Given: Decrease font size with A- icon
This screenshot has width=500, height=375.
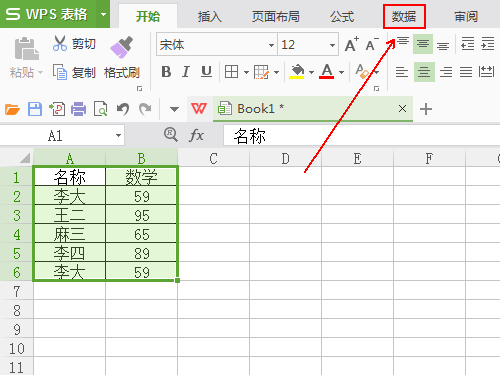Looking at the screenshot, I should [372, 44].
